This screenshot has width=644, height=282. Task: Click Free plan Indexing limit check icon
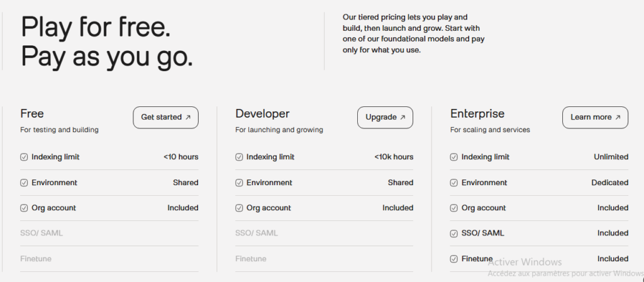click(x=24, y=157)
